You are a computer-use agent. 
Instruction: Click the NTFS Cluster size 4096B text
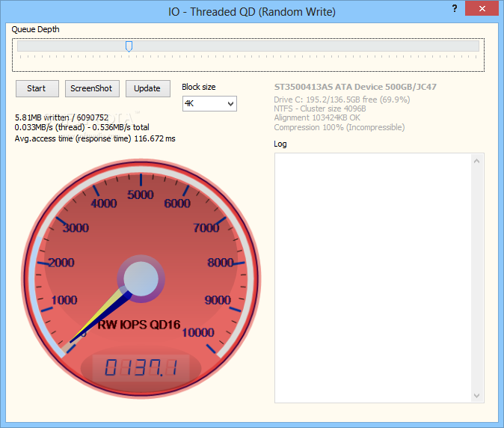pyautogui.click(x=320, y=108)
